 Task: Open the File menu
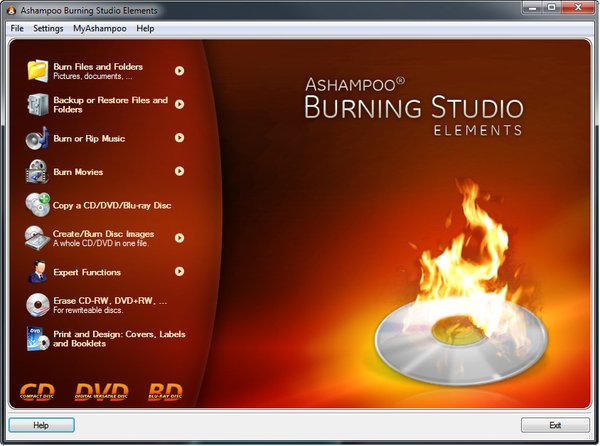pos(17,28)
